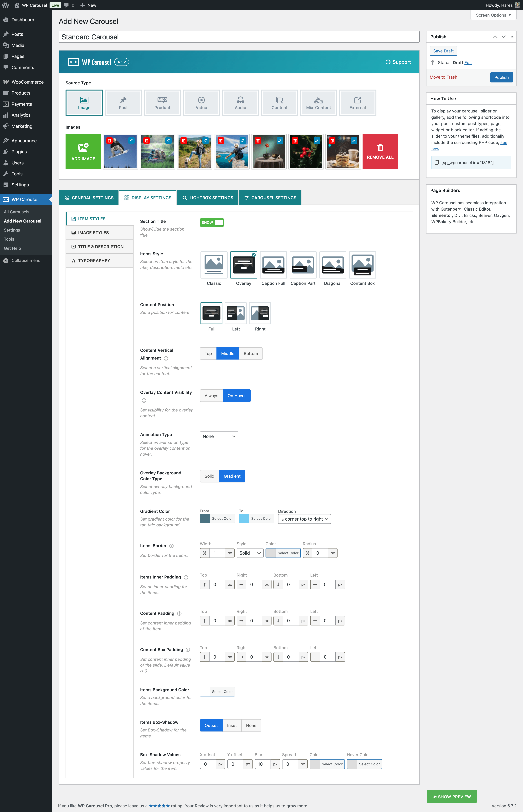Set vertical alignment to Top
This screenshot has height=812, width=523.
(208, 353)
